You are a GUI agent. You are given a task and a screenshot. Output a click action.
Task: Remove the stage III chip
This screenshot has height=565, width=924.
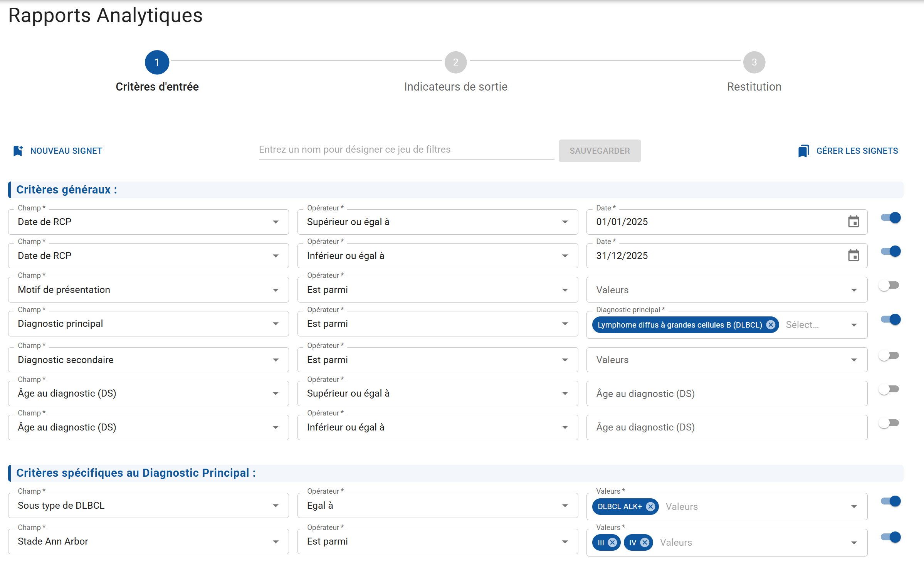(x=612, y=543)
